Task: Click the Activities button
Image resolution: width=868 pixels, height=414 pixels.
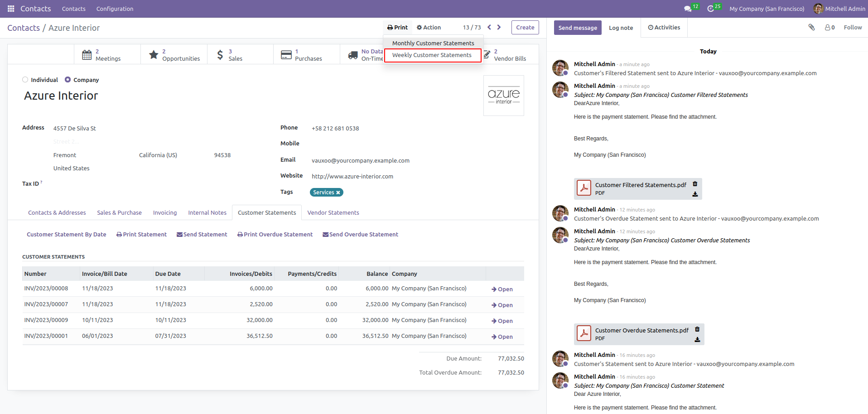Action: point(664,27)
